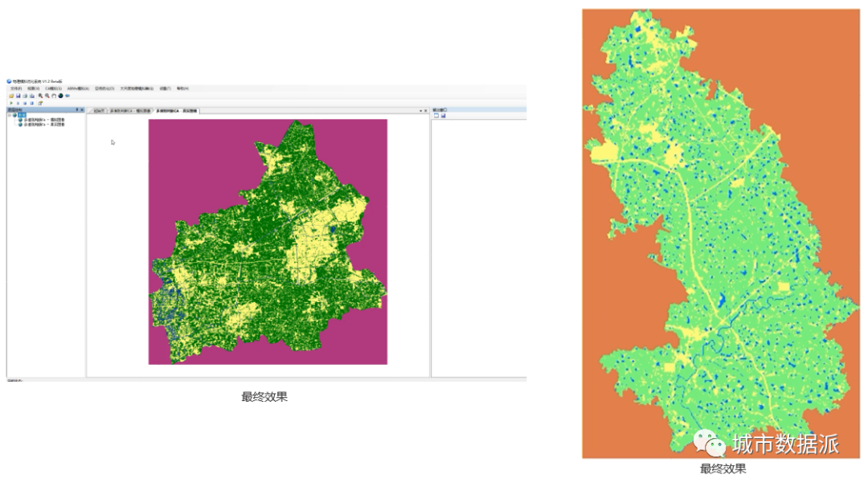This screenshot has height=483, width=868.
Task: Click the blue floppy save icon in main toolbar
Action: (x=18, y=96)
